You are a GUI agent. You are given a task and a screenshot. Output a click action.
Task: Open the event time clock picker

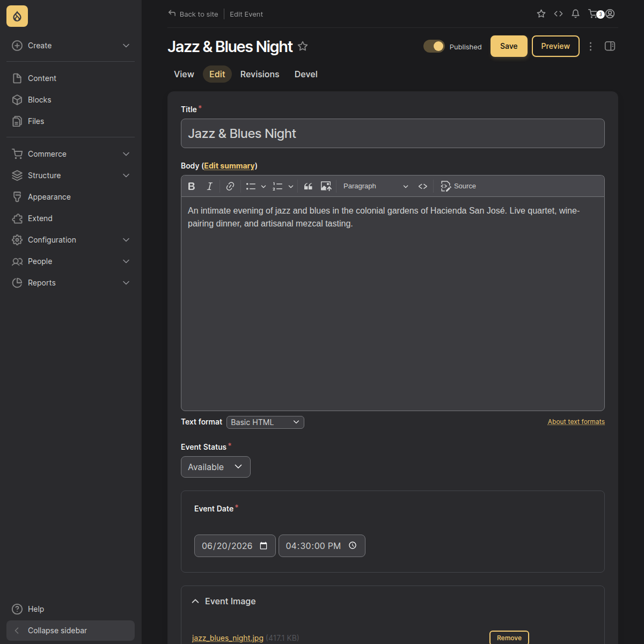click(353, 545)
